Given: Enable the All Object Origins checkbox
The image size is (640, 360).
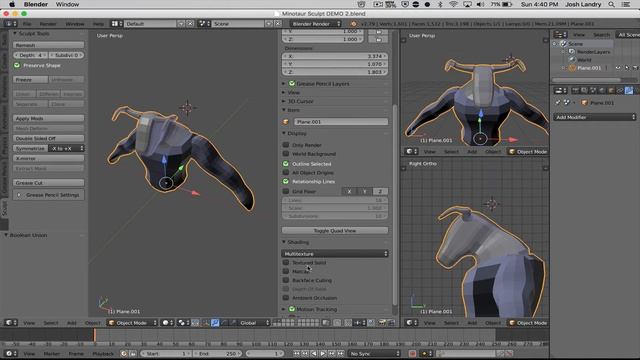Looking at the screenshot, I should tap(286, 172).
